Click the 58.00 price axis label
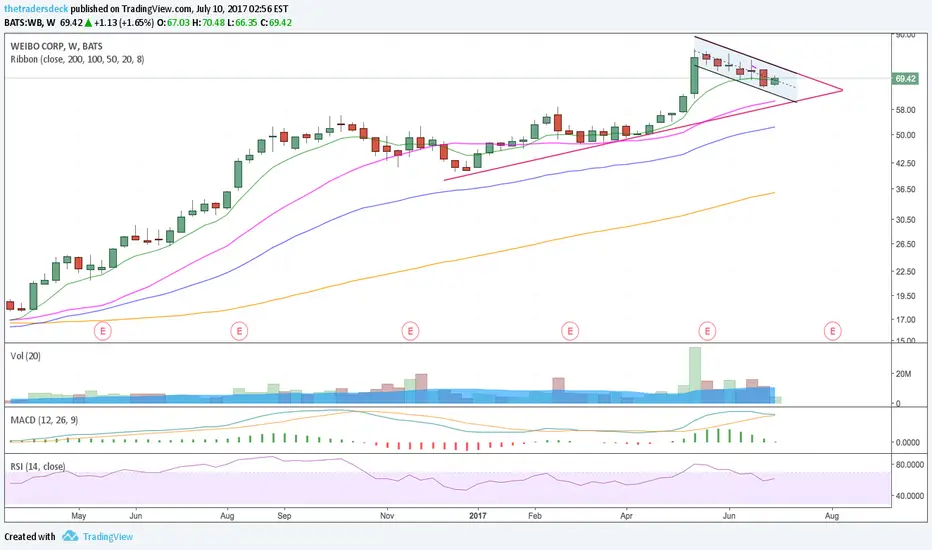The width and height of the screenshot is (932, 550). (905, 110)
